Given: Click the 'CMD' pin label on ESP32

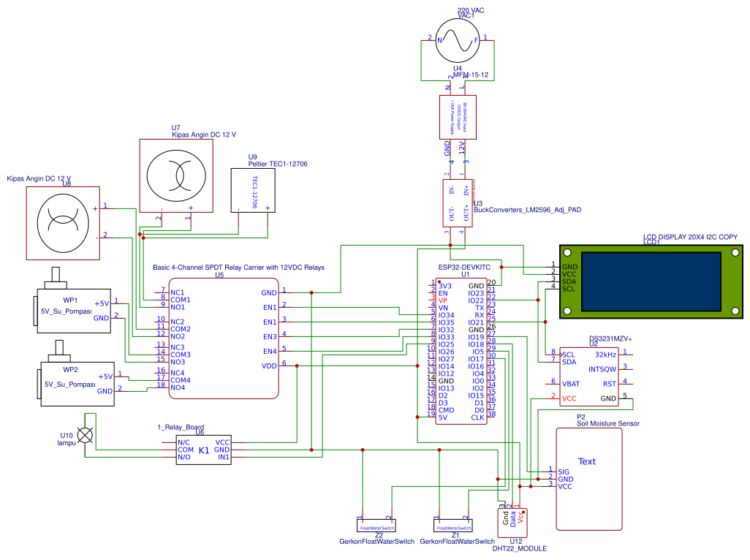Looking at the screenshot, I should [446, 410].
